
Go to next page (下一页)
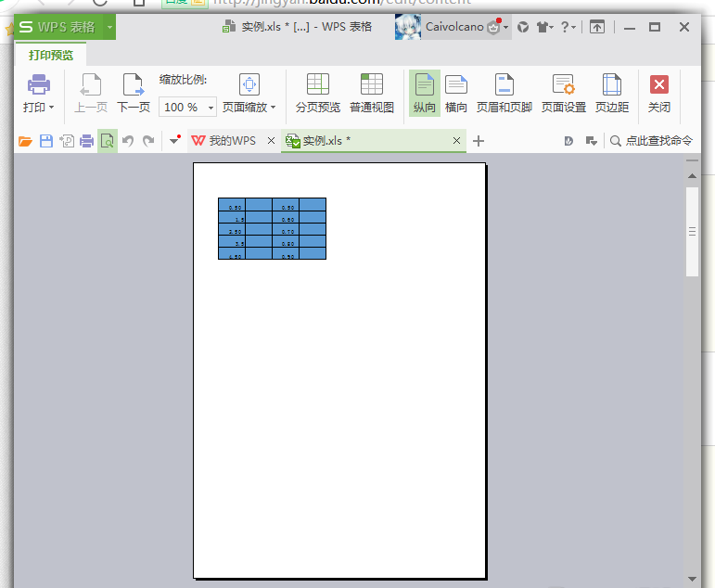(134, 94)
